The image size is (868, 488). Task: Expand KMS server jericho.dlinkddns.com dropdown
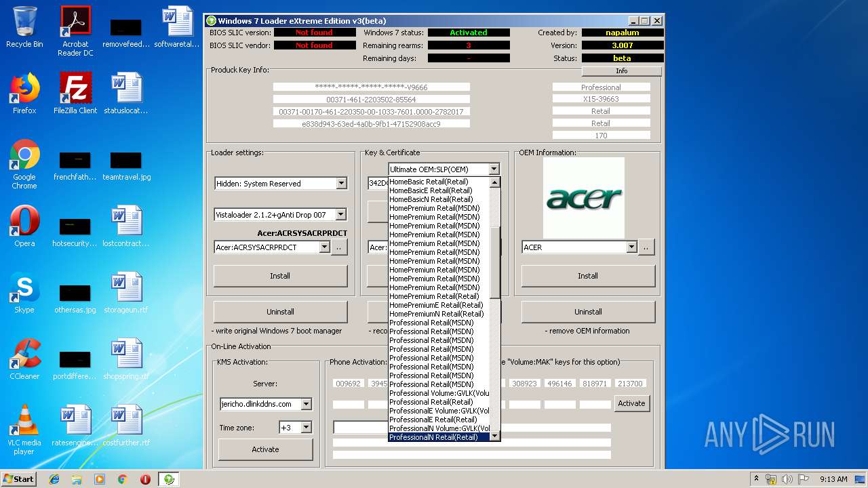[x=306, y=404]
